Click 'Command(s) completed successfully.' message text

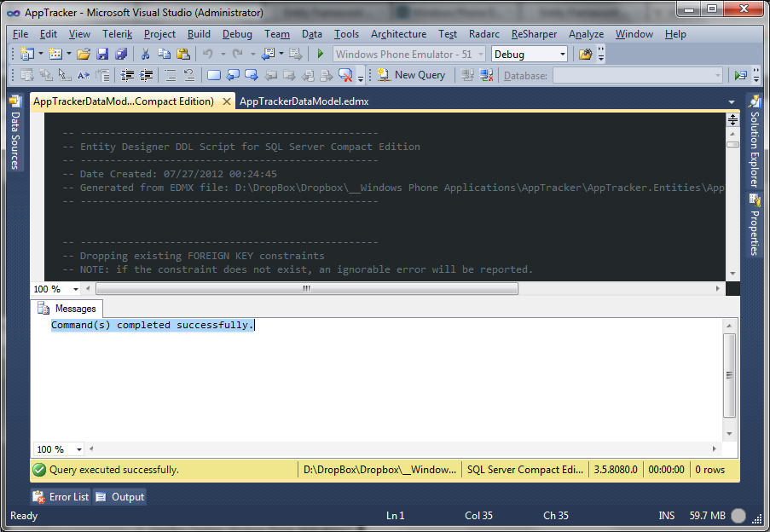click(153, 325)
